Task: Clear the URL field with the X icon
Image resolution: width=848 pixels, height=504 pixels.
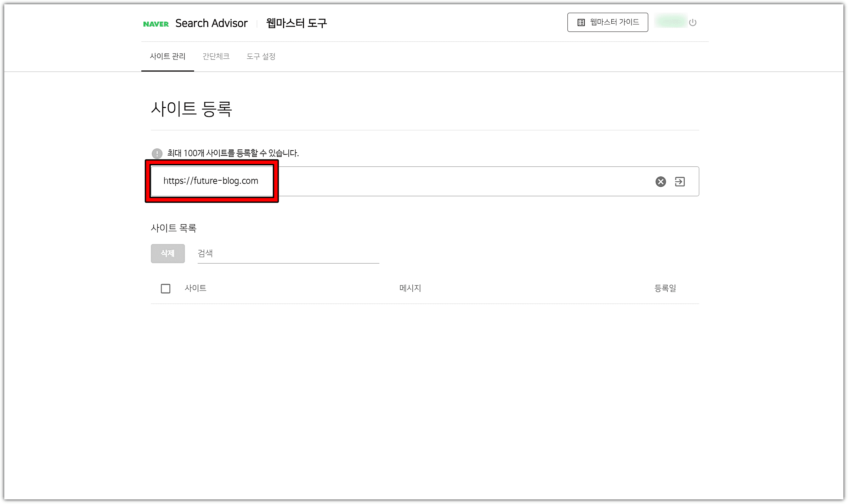Action: 660,182
